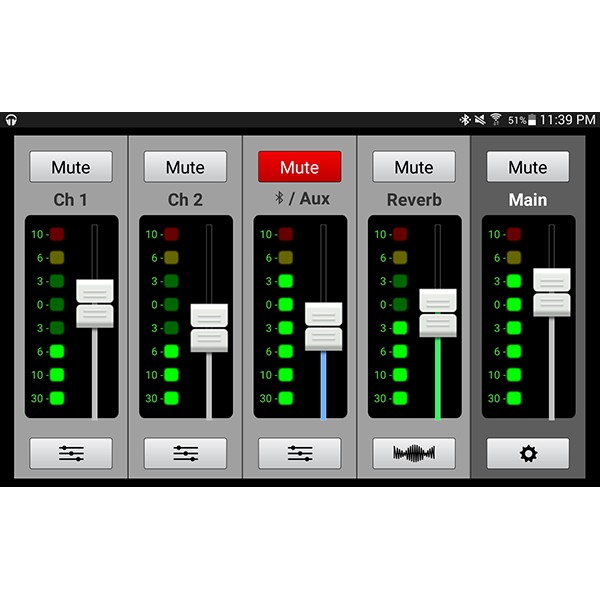600x600 pixels.
Task: Open Ch 1 equalizer settings icon
Action: click(x=71, y=453)
